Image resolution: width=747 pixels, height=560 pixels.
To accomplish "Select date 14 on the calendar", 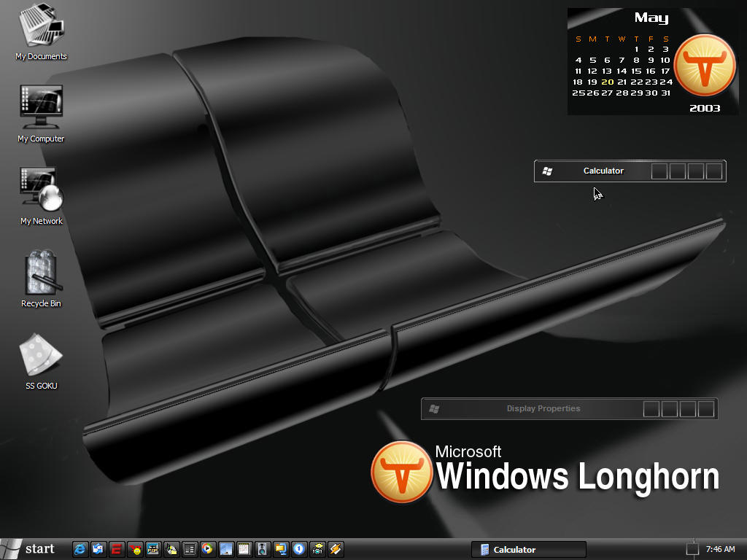I will 622,71.
